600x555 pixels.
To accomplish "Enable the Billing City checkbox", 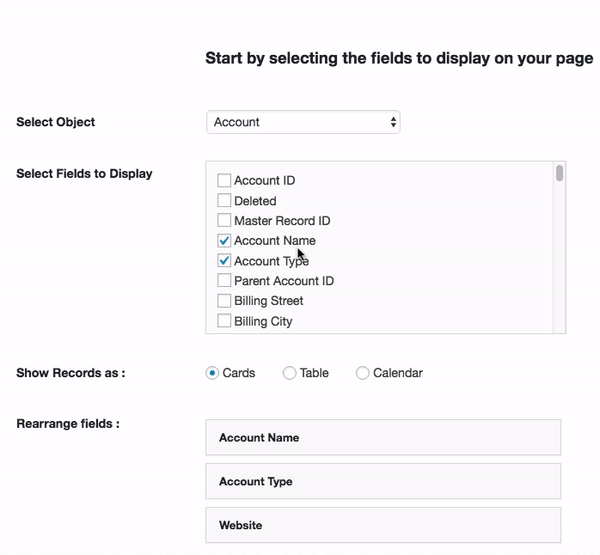I will 224,320.
